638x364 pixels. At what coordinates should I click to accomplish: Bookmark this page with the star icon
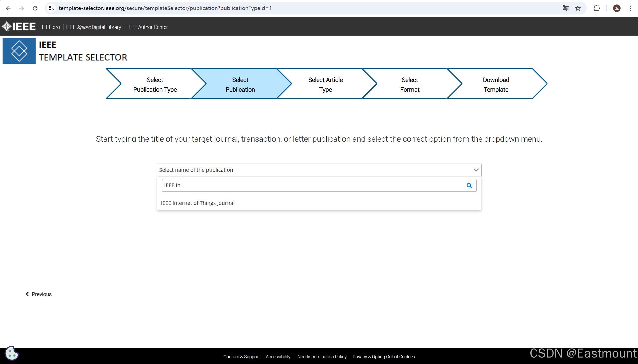[x=578, y=8]
